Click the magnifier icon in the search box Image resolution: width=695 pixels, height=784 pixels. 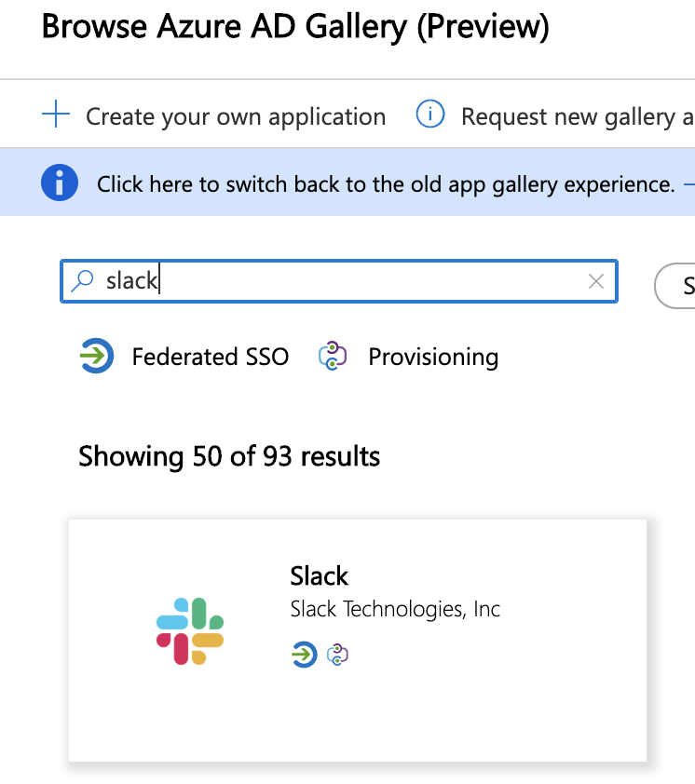tap(84, 280)
